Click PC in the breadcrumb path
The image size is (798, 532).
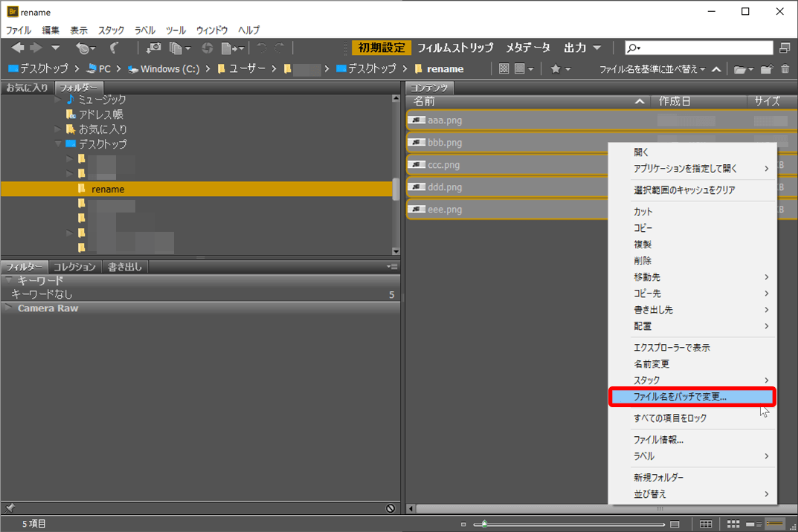99,68
